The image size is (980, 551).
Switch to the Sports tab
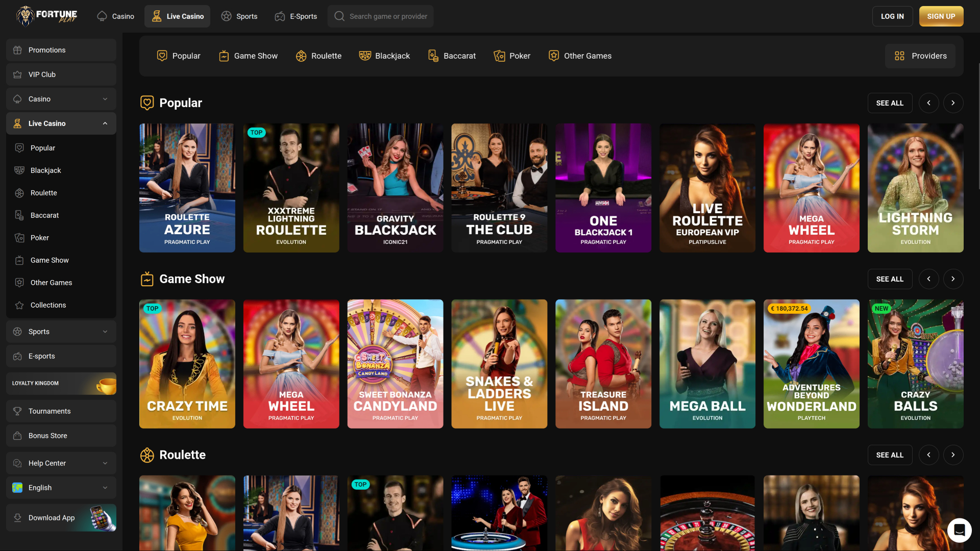[x=239, y=16]
